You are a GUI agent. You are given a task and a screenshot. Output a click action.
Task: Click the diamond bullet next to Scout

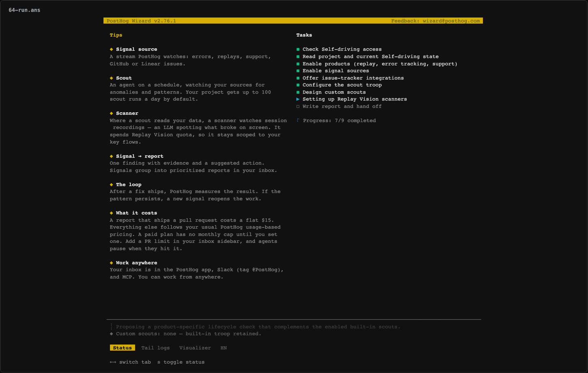[112, 78]
